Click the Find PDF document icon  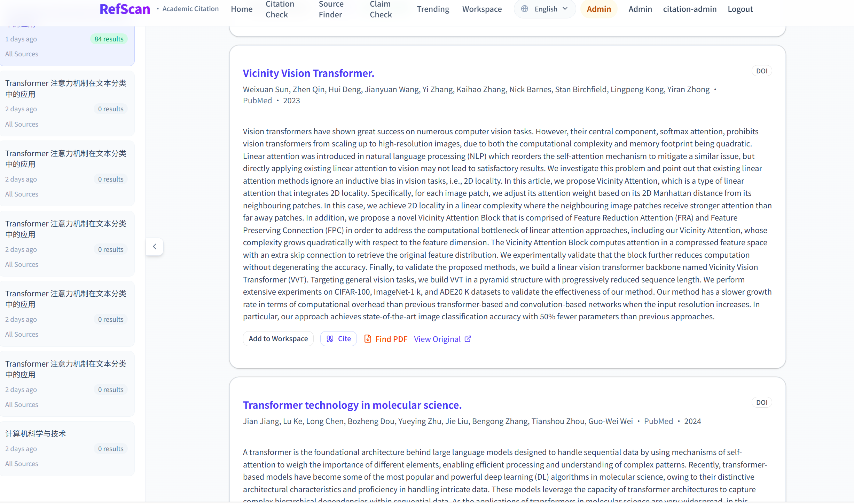[368, 339]
